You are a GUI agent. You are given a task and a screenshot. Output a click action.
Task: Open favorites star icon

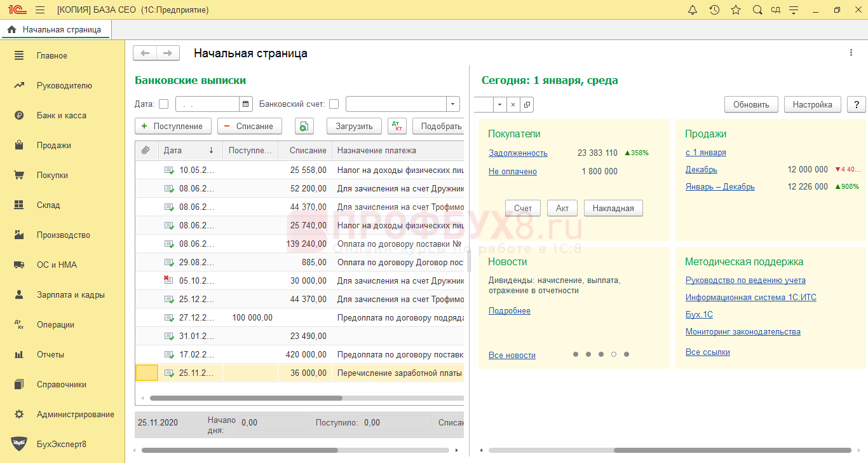click(x=736, y=10)
